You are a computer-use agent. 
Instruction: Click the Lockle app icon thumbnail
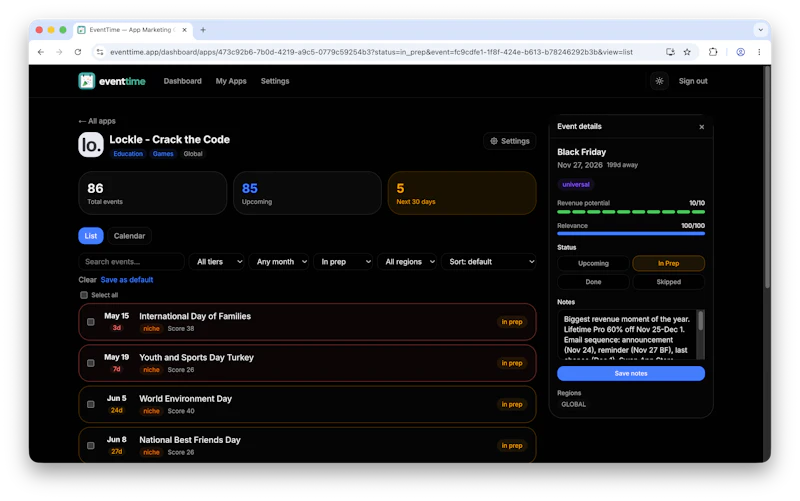tap(91, 145)
